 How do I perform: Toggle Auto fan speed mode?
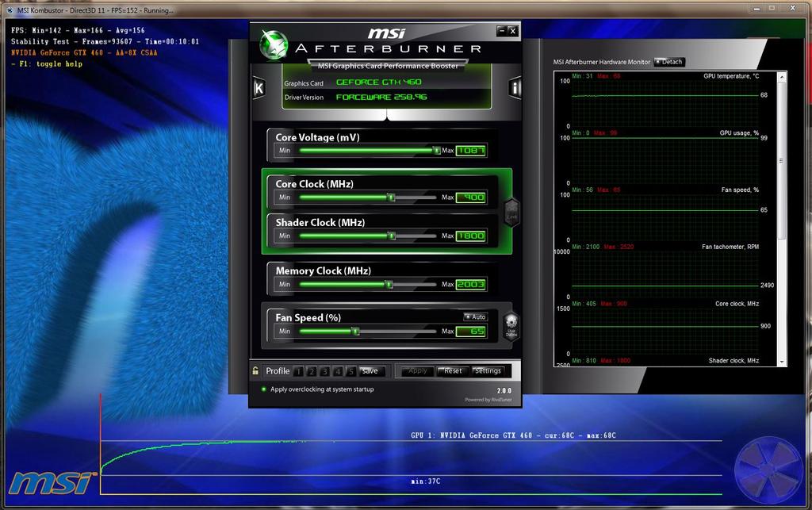[x=475, y=317]
